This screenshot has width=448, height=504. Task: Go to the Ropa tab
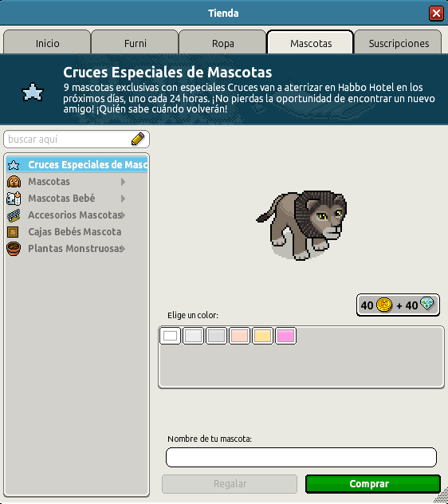click(222, 42)
